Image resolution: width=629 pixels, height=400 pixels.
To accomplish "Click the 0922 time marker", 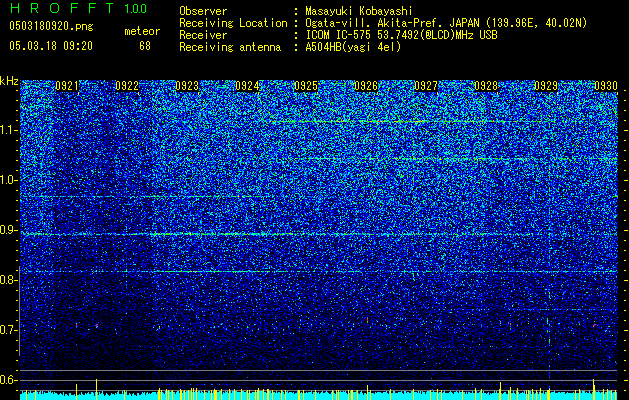I will pyautogui.click(x=127, y=86).
